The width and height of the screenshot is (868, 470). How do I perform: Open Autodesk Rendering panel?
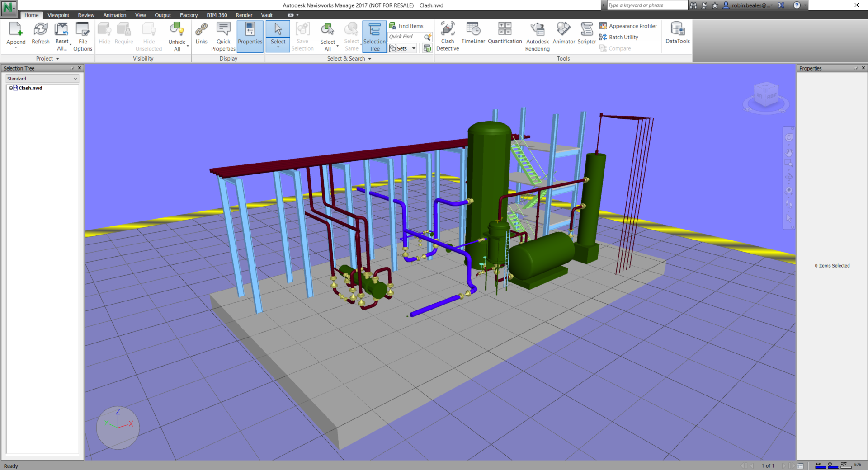click(x=537, y=36)
